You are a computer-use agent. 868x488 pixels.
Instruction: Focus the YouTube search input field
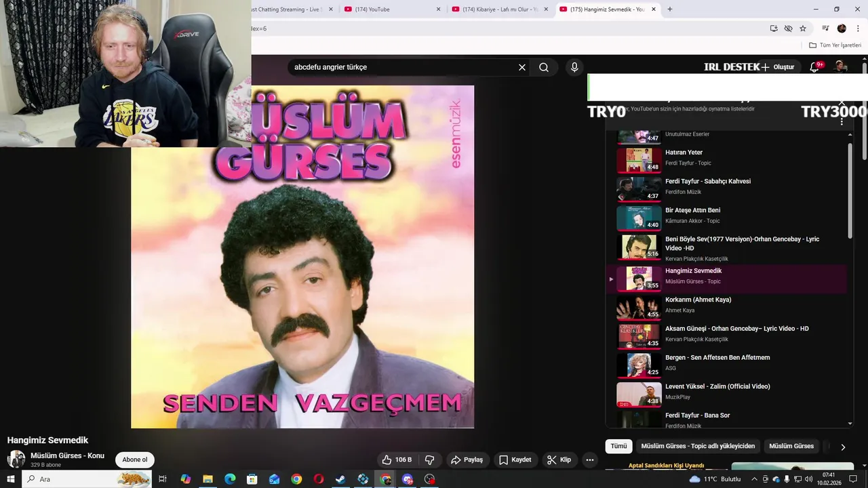click(x=403, y=67)
